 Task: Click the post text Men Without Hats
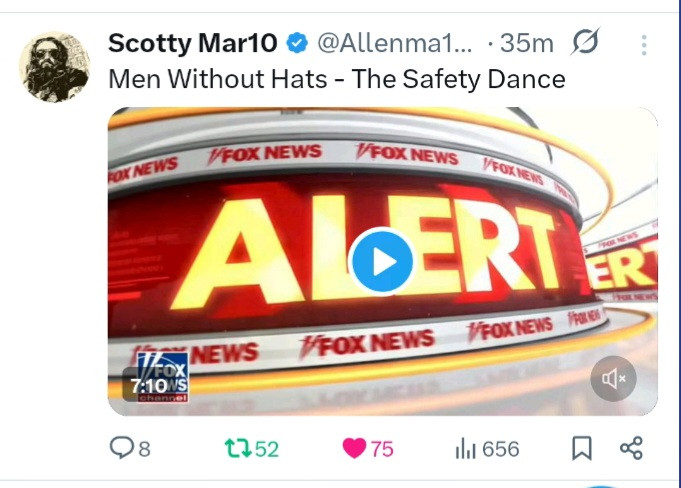(218, 79)
